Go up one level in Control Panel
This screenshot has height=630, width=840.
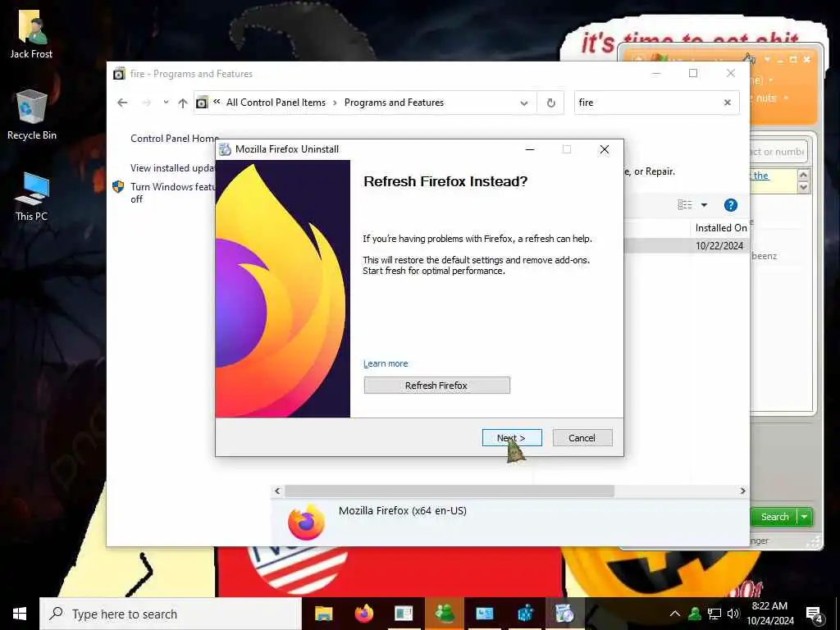coord(183,103)
